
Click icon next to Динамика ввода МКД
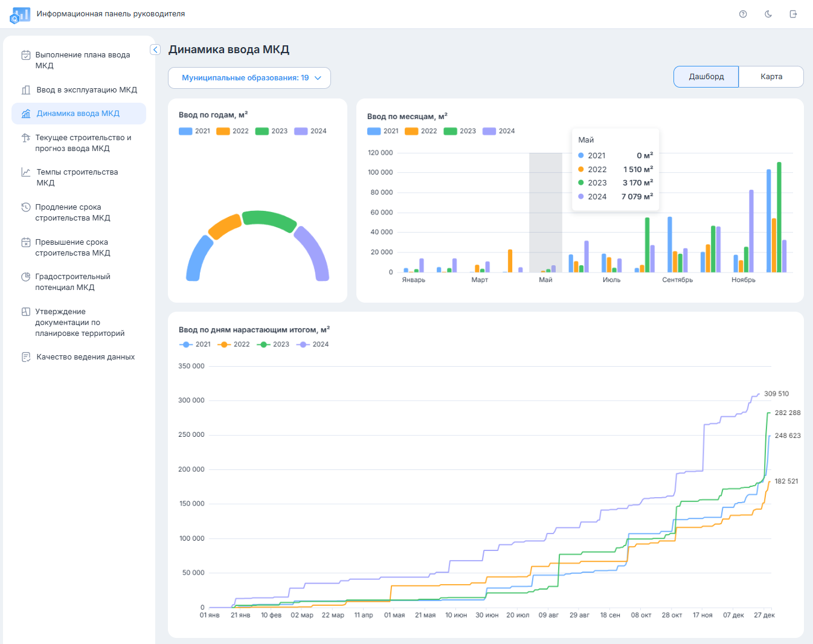tap(26, 114)
